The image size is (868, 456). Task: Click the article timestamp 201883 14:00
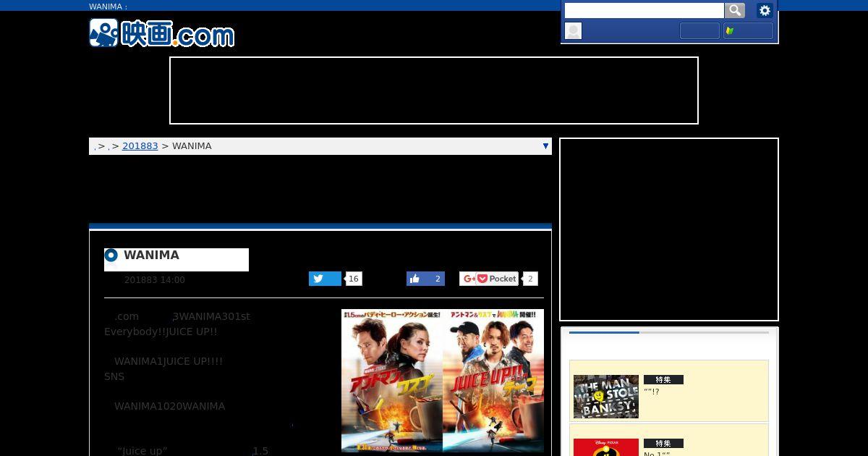click(155, 280)
